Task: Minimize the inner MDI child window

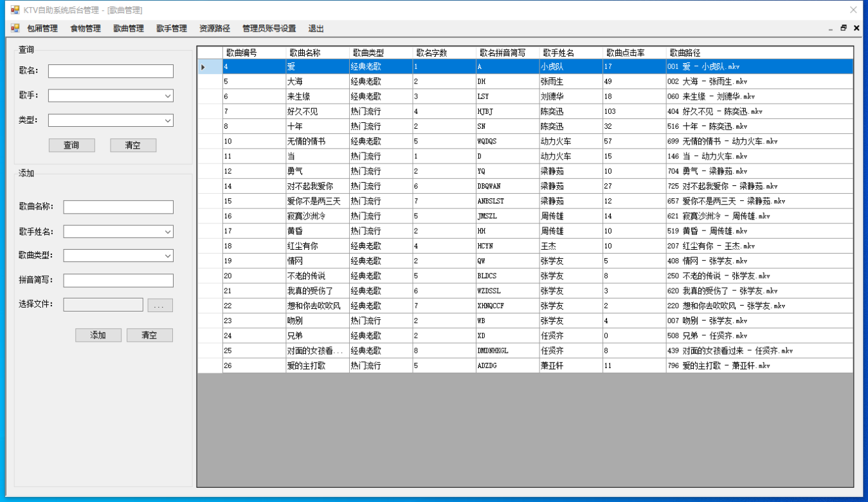Action: tap(831, 28)
